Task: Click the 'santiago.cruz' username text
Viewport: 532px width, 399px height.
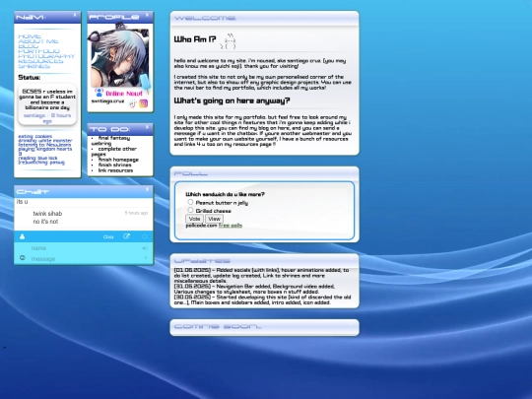Action: point(107,101)
